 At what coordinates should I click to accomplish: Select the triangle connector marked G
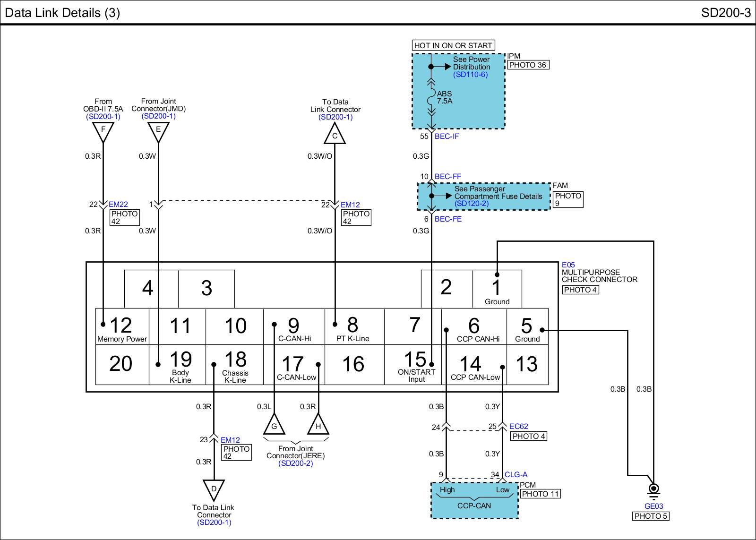tap(274, 425)
